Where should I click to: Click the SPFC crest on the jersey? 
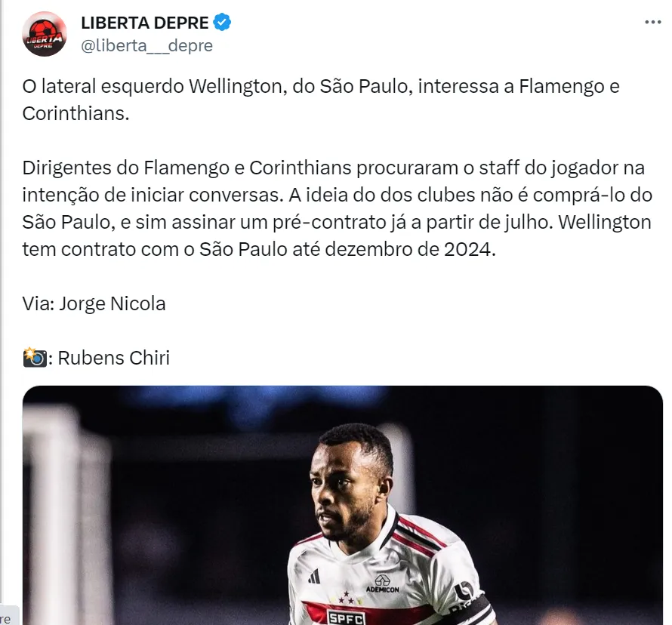click(x=347, y=617)
